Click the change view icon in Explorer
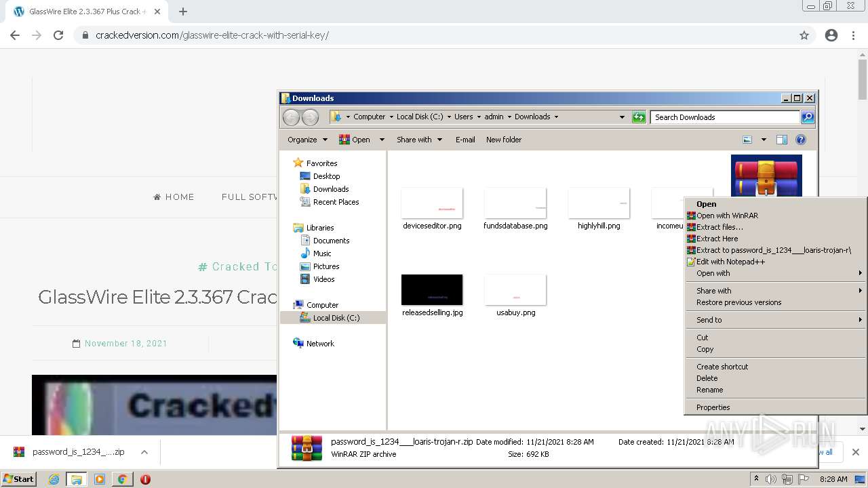Viewport: 868px width, 488px height. tap(747, 140)
